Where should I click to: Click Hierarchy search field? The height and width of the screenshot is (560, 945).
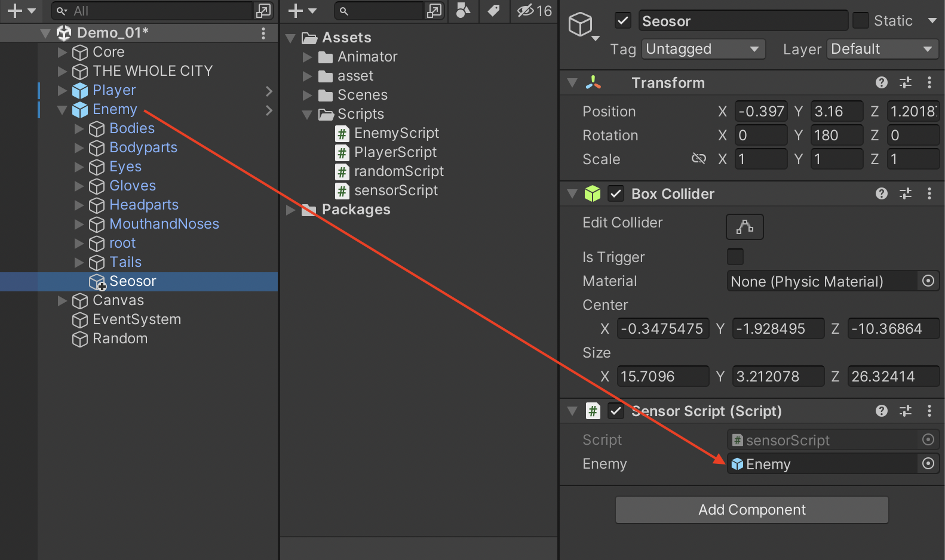click(152, 11)
